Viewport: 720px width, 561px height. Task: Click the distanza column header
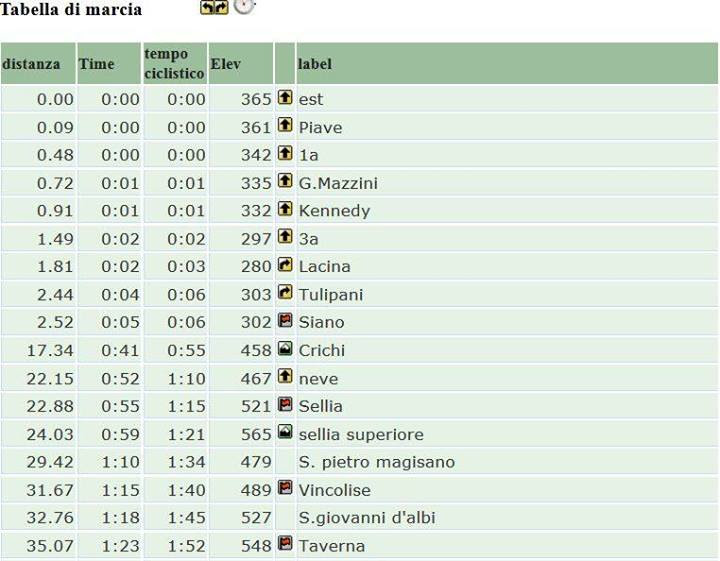click(38, 63)
